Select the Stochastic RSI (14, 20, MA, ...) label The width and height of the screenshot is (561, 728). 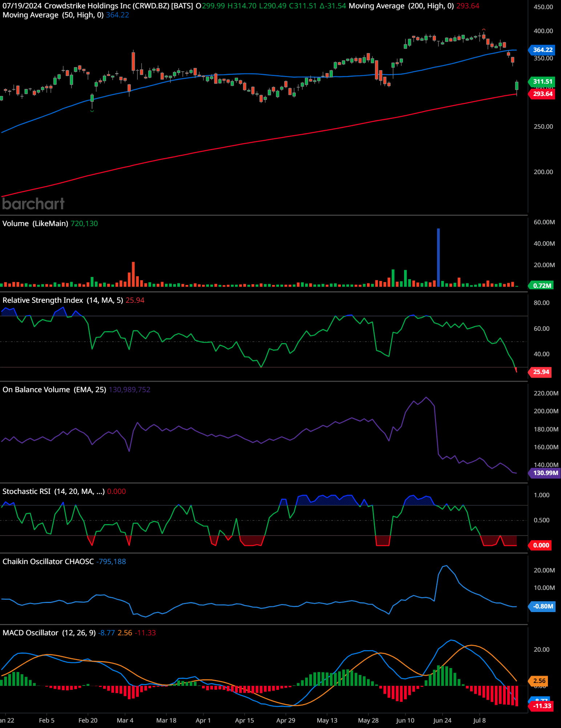click(x=54, y=491)
